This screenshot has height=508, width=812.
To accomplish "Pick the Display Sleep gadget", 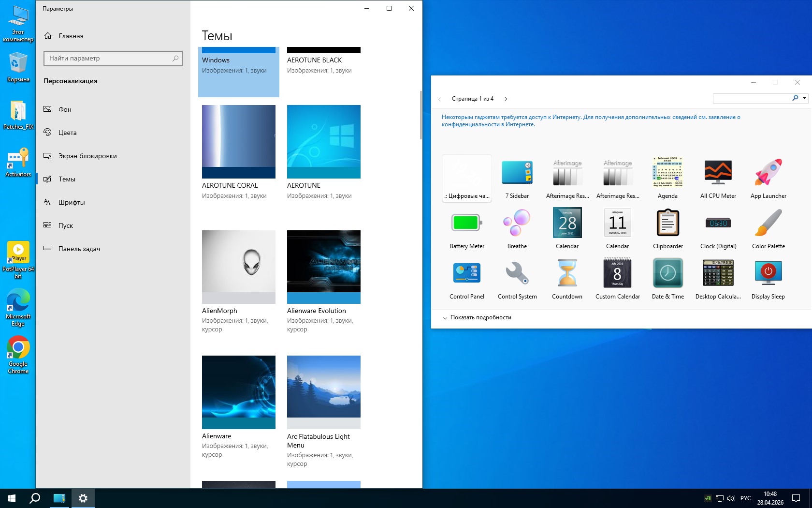I will pos(768,273).
